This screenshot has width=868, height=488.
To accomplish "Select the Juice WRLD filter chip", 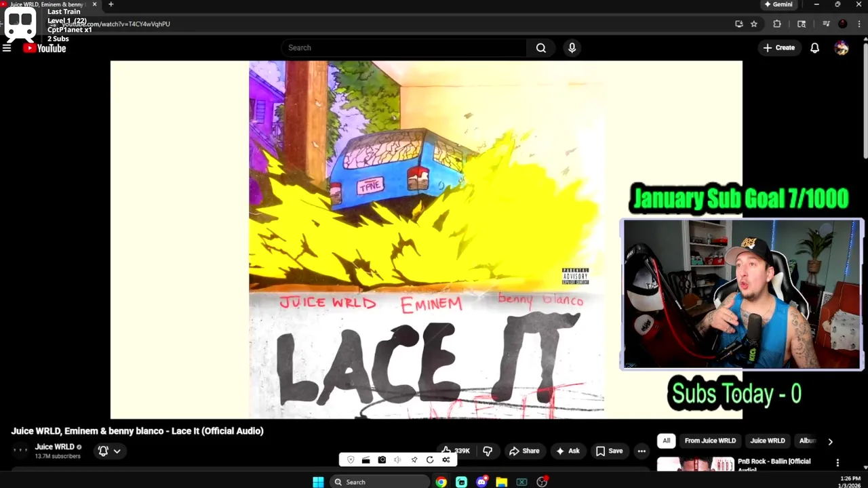I will pos(768,441).
